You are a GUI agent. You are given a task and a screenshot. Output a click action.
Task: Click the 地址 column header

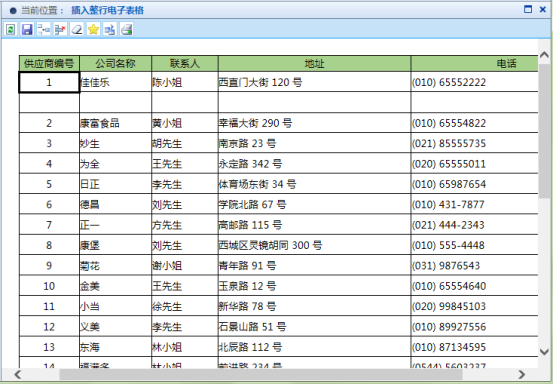pos(315,64)
